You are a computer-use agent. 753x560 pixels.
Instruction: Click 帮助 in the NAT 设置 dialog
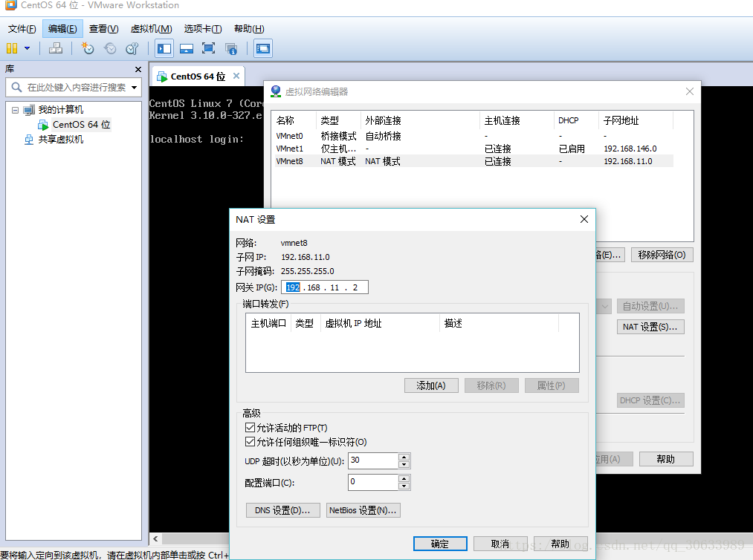pos(560,544)
